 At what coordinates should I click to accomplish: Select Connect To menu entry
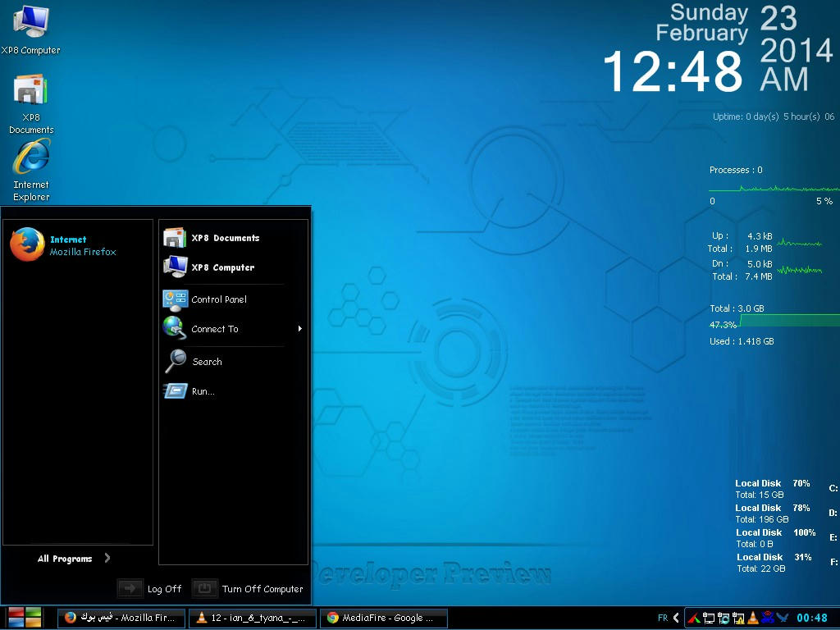[x=233, y=328]
